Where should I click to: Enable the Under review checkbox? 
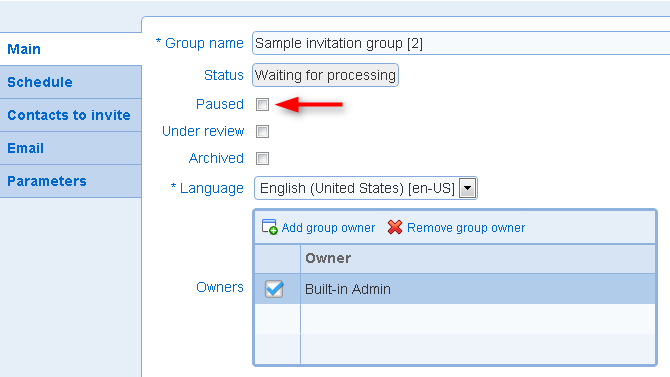262,131
